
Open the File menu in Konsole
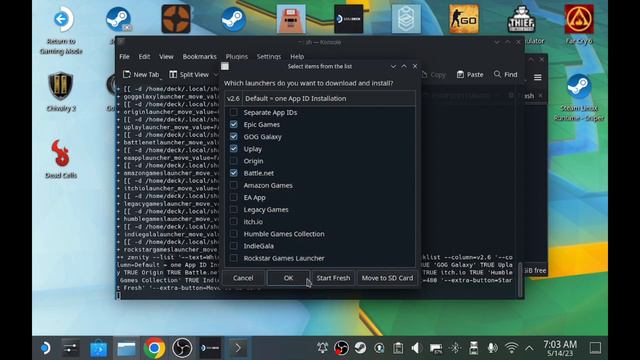(124, 56)
